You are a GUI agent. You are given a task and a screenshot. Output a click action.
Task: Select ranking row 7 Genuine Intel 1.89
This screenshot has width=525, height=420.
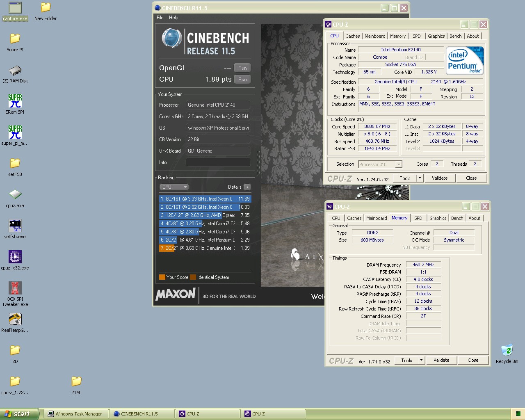point(205,248)
